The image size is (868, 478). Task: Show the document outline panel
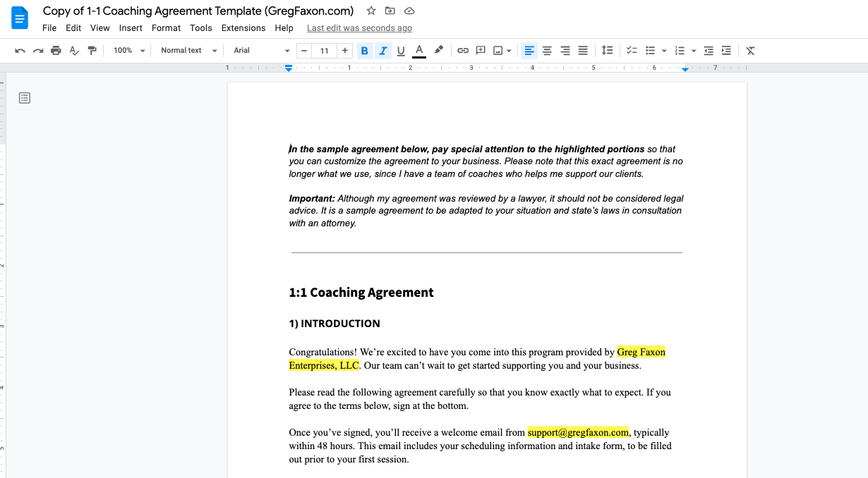(24, 97)
